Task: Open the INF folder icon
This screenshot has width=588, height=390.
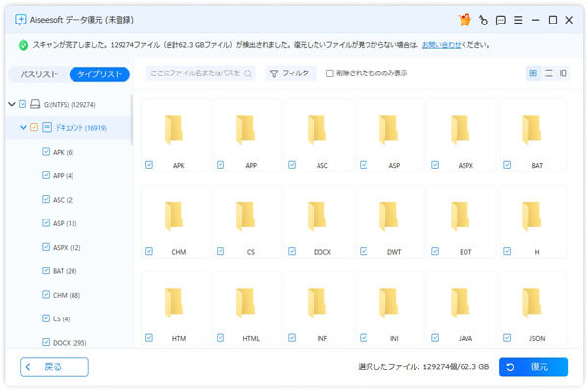Action: 318,303
